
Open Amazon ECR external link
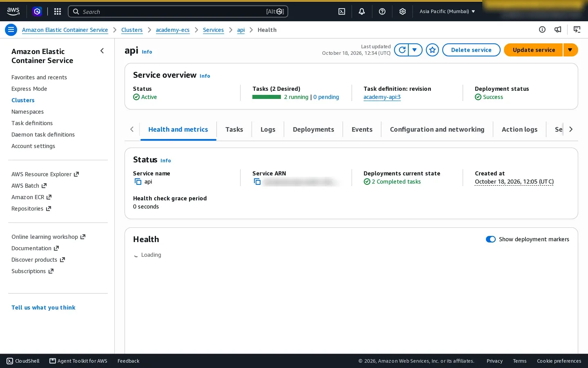31,197
